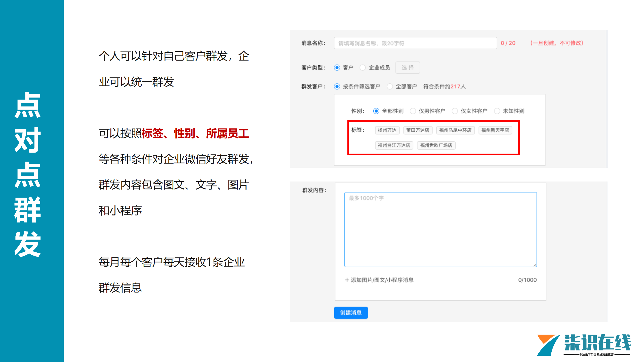Select 仅男性客户 gender option

pyautogui.click(x=413, y=111)
